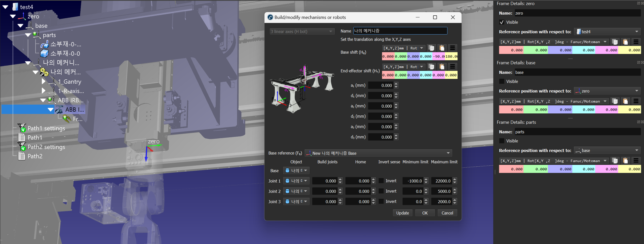Click the mechanism gears icon in tree
The image size is (644, 244).
[x=44, y=72]
